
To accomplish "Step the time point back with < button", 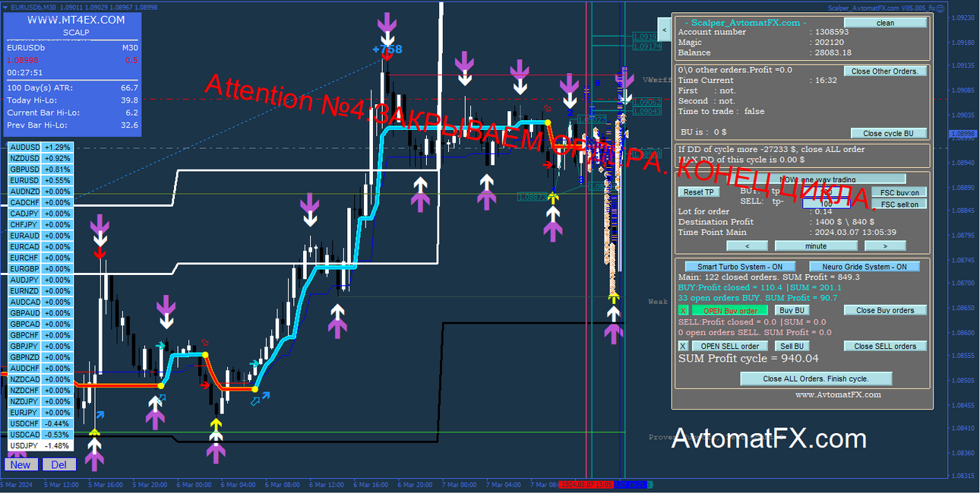I will pyautogui.click(x=748, y=245).
